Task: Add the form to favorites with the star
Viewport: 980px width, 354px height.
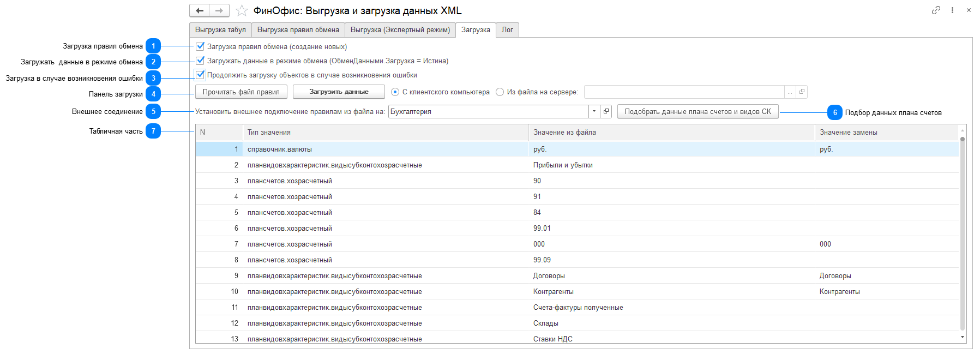Action: (242, 11)
